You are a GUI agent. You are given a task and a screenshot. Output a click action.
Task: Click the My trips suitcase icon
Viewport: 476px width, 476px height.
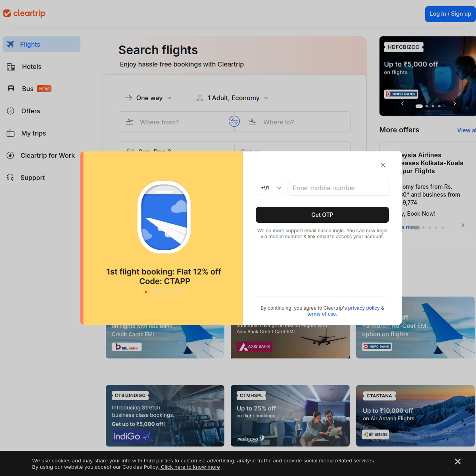point(10,133)
